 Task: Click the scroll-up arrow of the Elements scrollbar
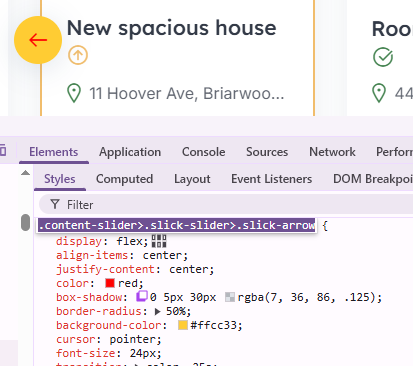25,173
